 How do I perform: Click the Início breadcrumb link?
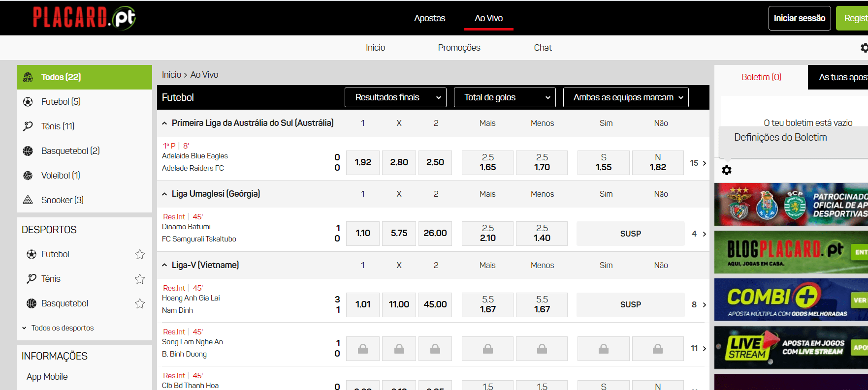(171, 75)
